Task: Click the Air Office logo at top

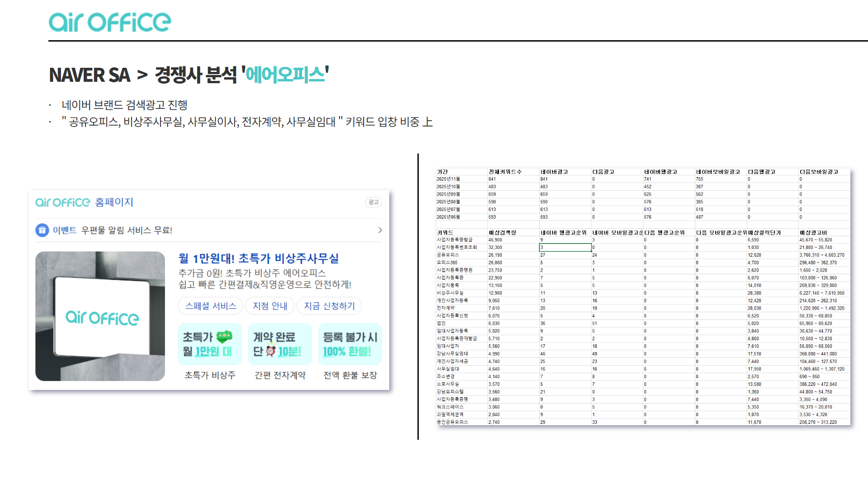Action: [110, 22]
